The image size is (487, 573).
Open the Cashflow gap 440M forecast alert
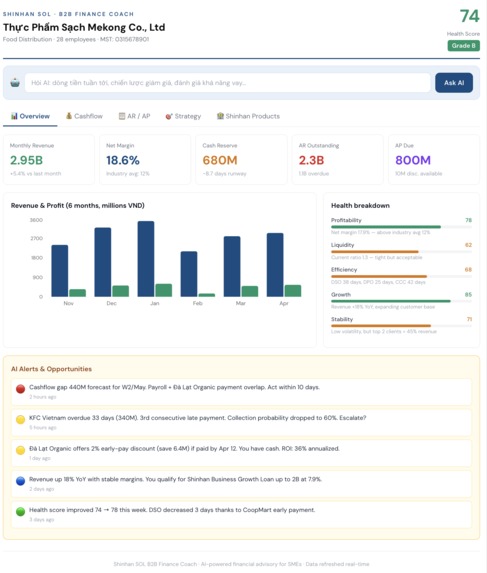(x=241, y=392)
